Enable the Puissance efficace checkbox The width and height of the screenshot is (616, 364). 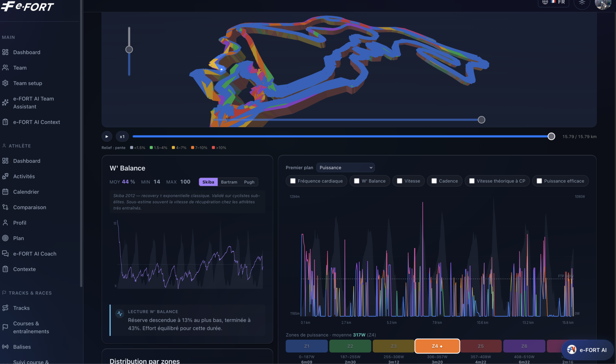coord(539,181)
